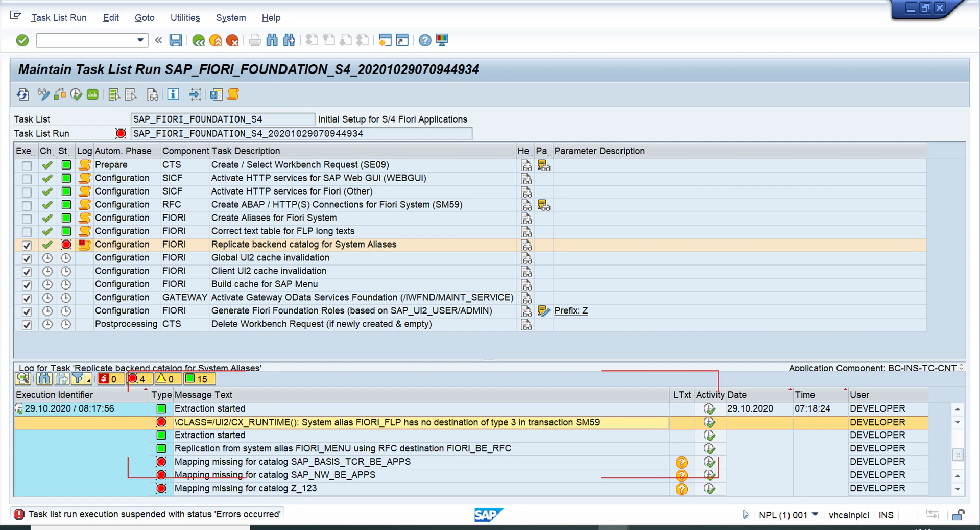Screen dimensions: 980x530
Task: Filter log by 0 warning messages button
Action: (168, 379)
